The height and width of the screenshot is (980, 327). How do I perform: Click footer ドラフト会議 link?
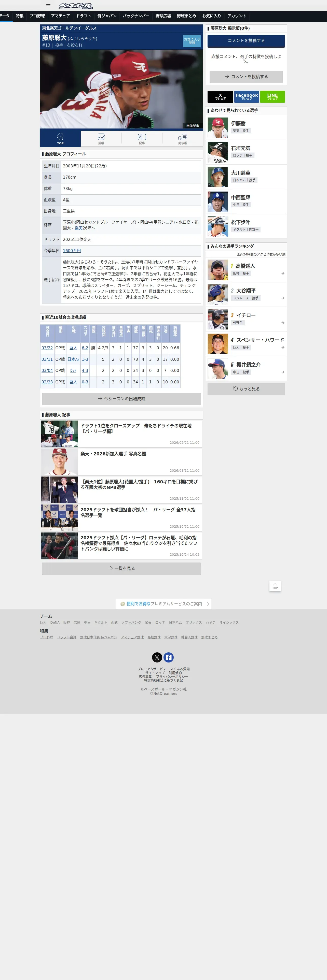[x=67, y=637]
